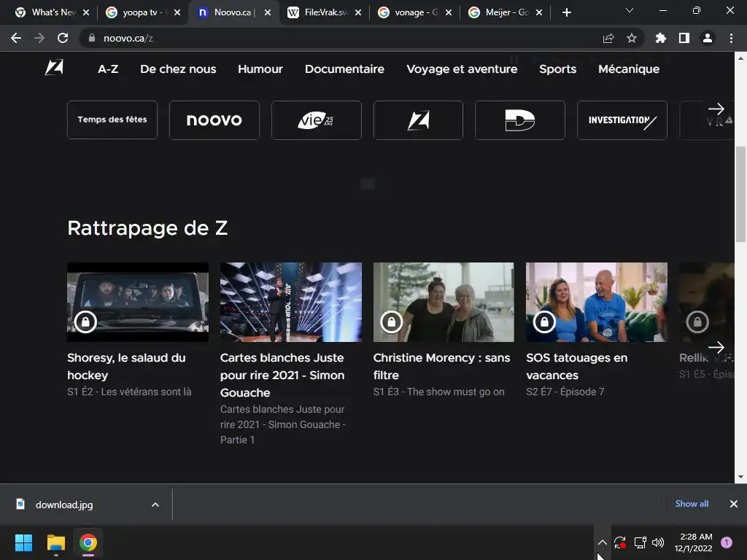Image resolution: width=747 pixels, height=560 pixels.
Task: Go to Sports category
Action: click(x=557, y=69)
